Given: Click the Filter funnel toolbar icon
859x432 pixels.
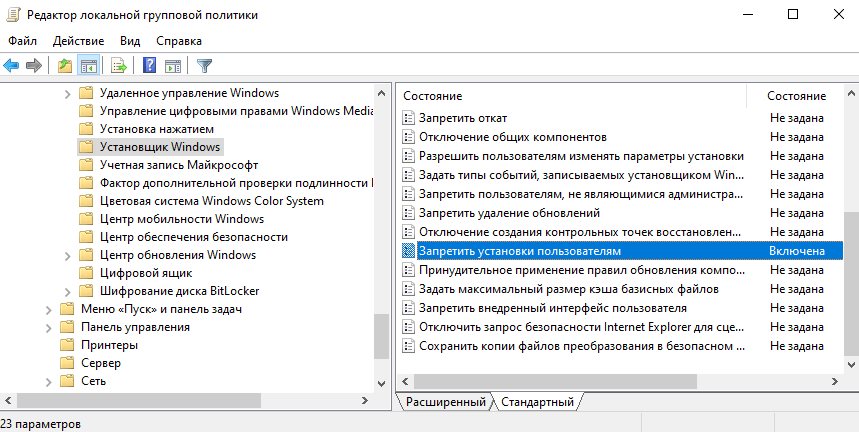Looking at the screenshot, I should [x=204, y=66].
